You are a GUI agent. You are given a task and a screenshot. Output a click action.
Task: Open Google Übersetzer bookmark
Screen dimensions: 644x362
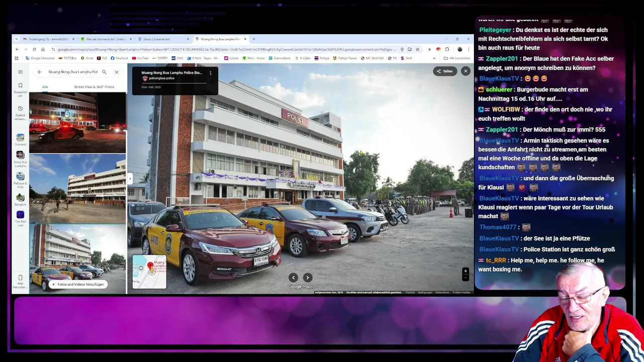[40, 58]
